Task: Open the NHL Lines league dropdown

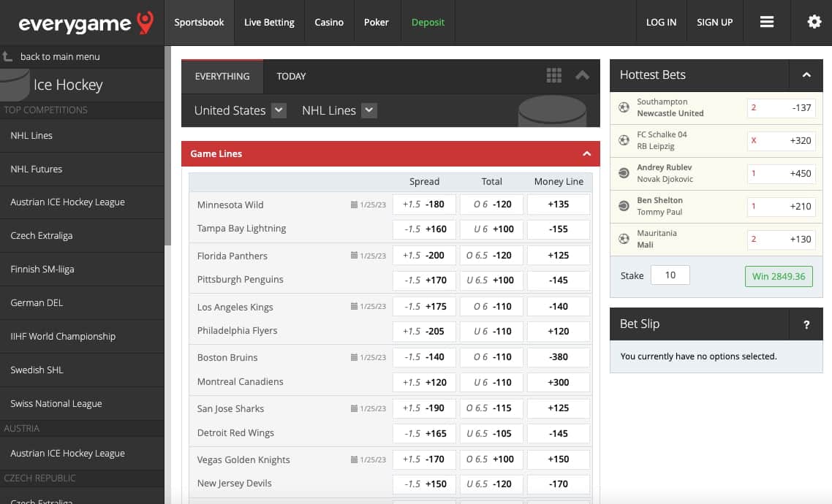Action: coord(368,110)
